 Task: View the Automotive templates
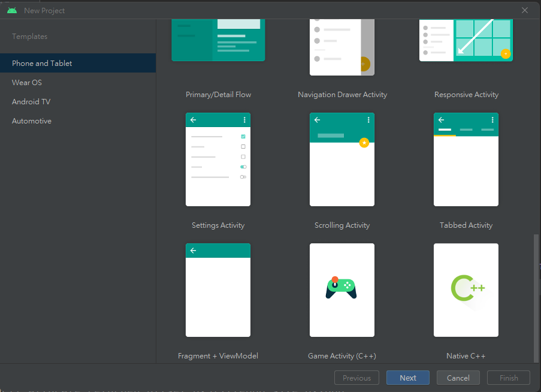[x=31, y=120]
